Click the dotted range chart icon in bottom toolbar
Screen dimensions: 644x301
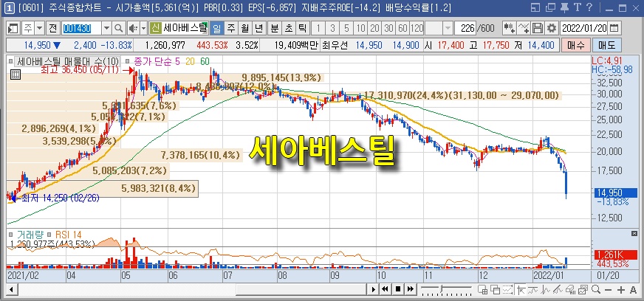(x=507, y=289)
